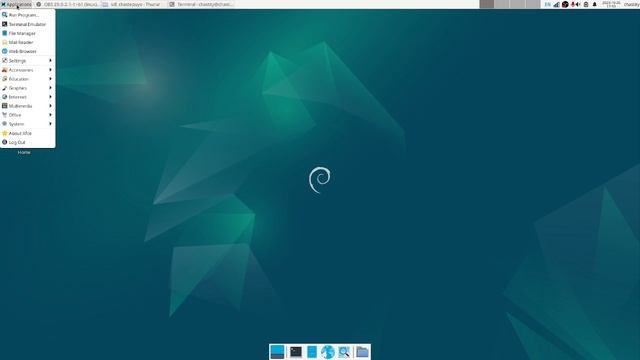
Task: Expand the Internet submenu
Action: point(28,97)
